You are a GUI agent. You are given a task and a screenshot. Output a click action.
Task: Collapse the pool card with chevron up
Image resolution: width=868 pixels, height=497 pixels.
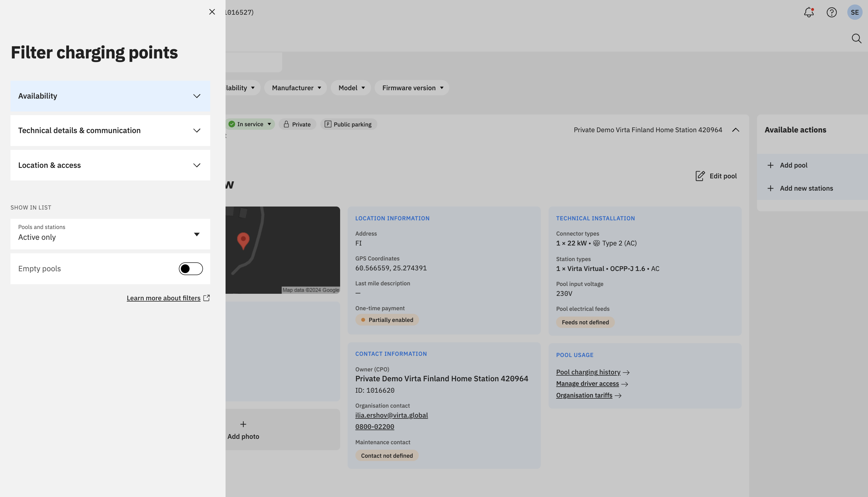point(736,130)
